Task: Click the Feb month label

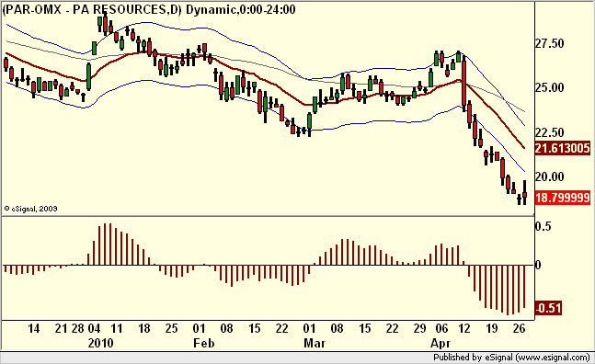Action: 204,343
